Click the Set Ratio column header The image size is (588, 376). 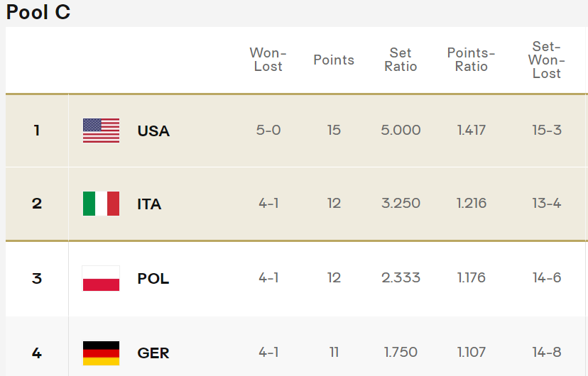point(401,60)
